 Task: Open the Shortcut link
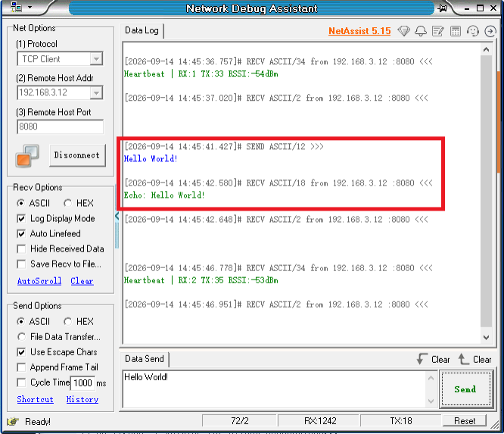pyautogui.click(x=35, y=399)
